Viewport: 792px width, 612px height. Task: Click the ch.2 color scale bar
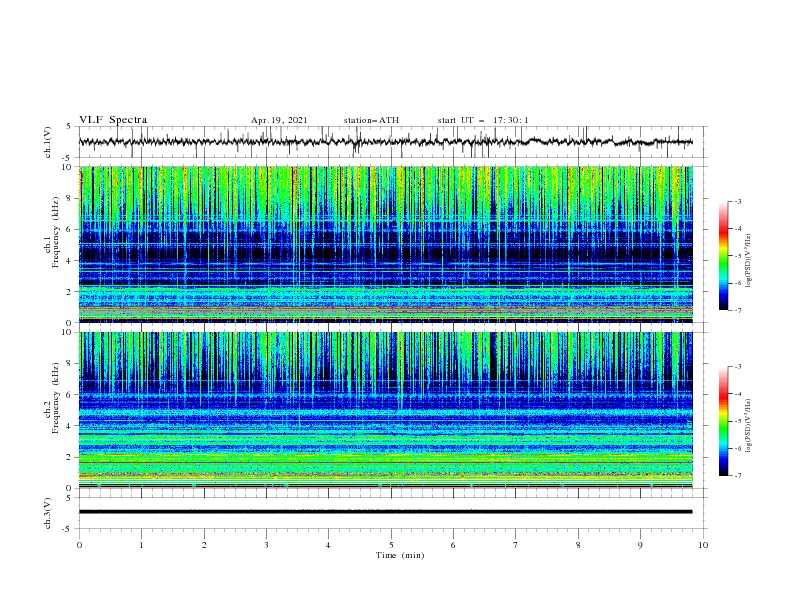[x=723, y=421]
